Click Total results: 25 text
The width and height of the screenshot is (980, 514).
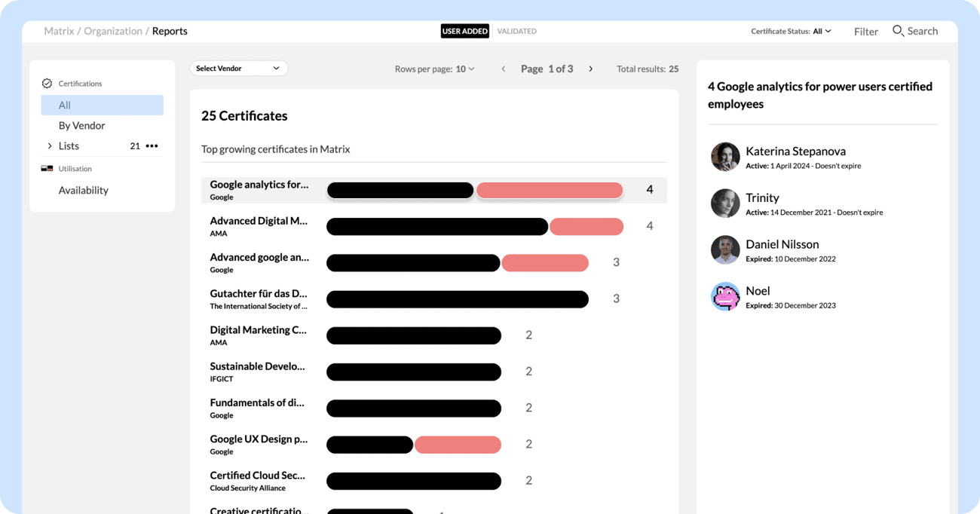(x=648, y=69)
